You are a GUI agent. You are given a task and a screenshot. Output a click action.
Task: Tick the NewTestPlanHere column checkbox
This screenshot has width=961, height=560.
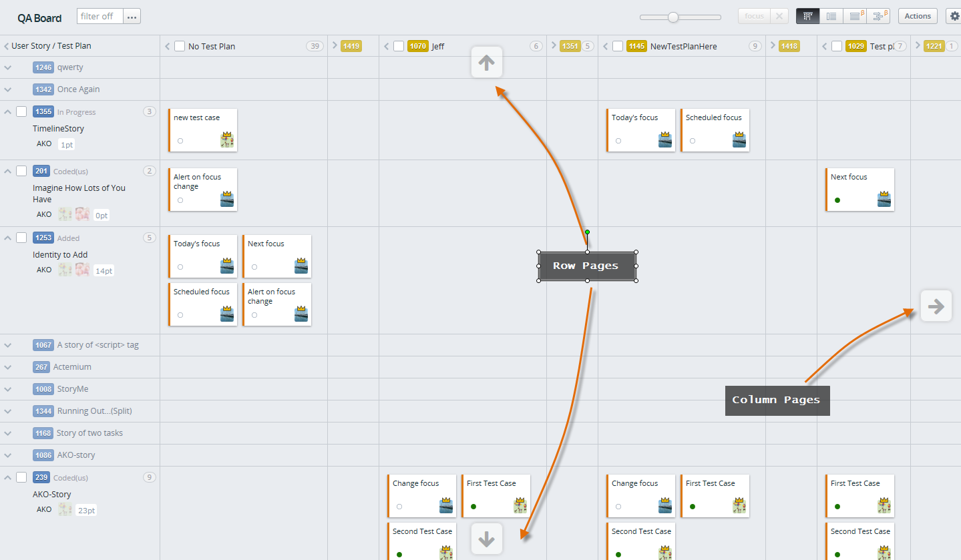point(618,46)
